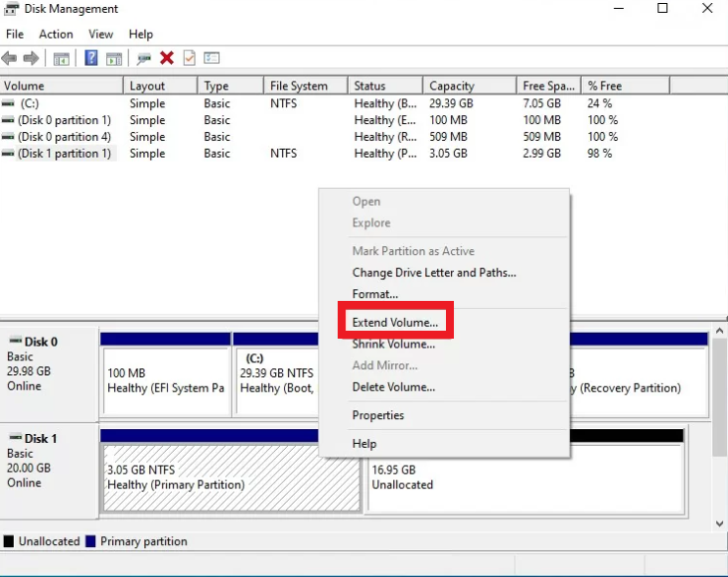The width and height of the screenshot is (728, 577).
Task: Sort by the File System column header
Action: coord(306,85)
